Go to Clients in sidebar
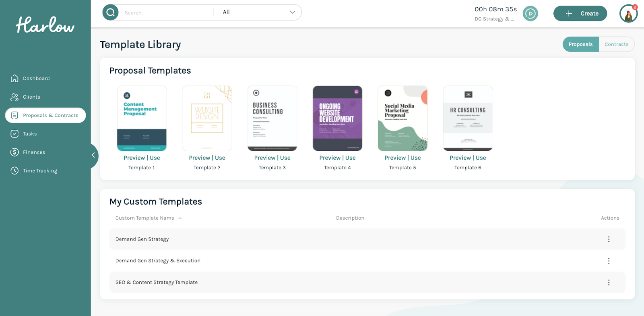 point(31,97)
